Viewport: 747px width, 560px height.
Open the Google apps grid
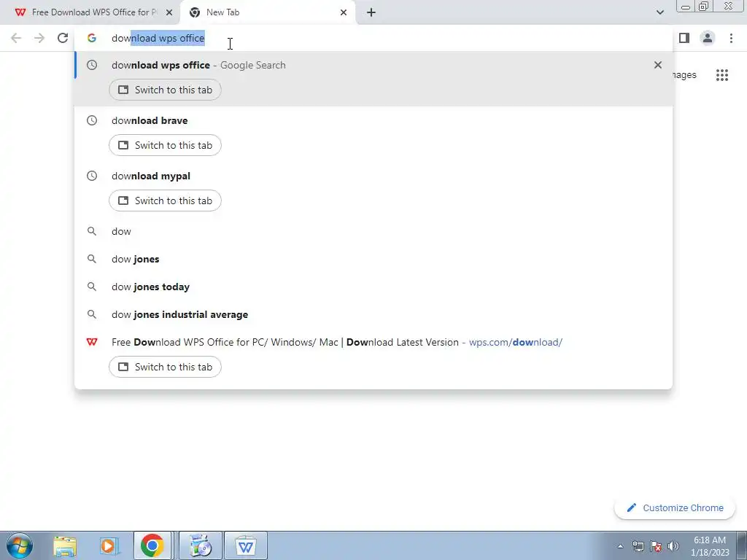click(x=722, y=75)
